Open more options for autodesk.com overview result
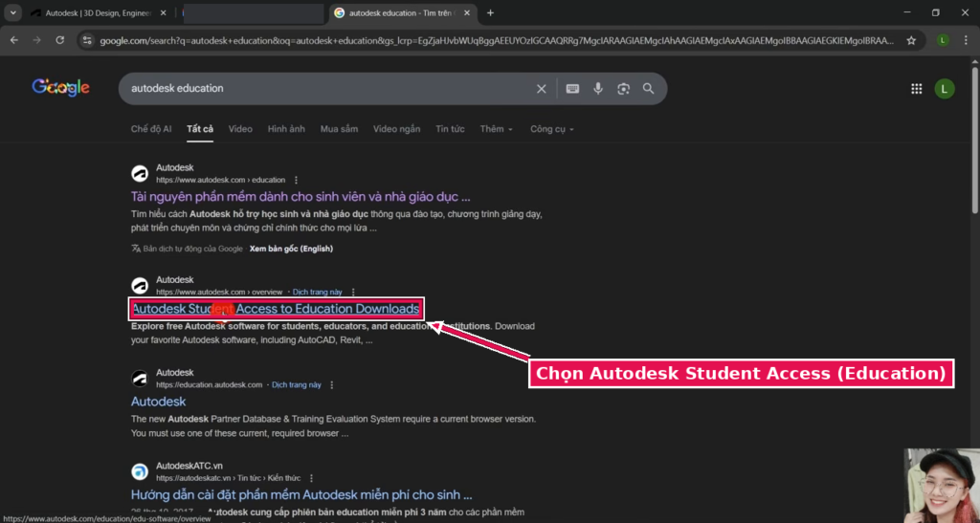980x523 pixels. 353,292
